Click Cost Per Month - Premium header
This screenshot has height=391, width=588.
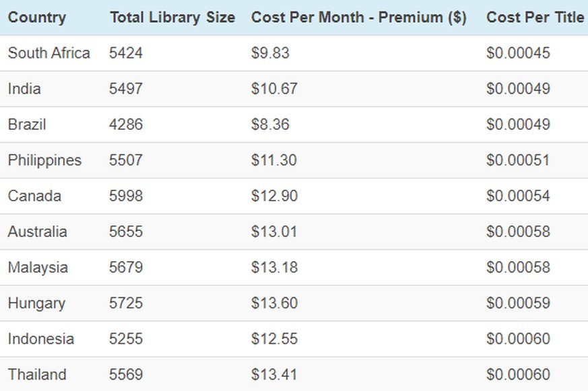359,17
